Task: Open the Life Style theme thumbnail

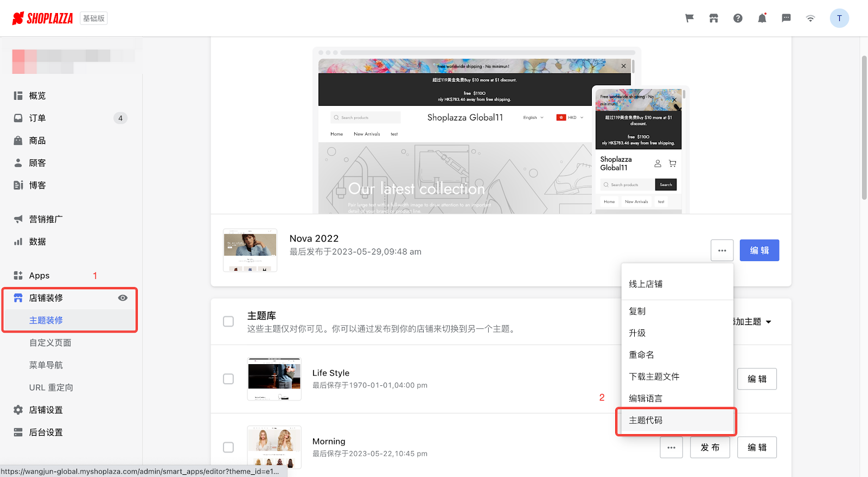Action: click(274, 379)
